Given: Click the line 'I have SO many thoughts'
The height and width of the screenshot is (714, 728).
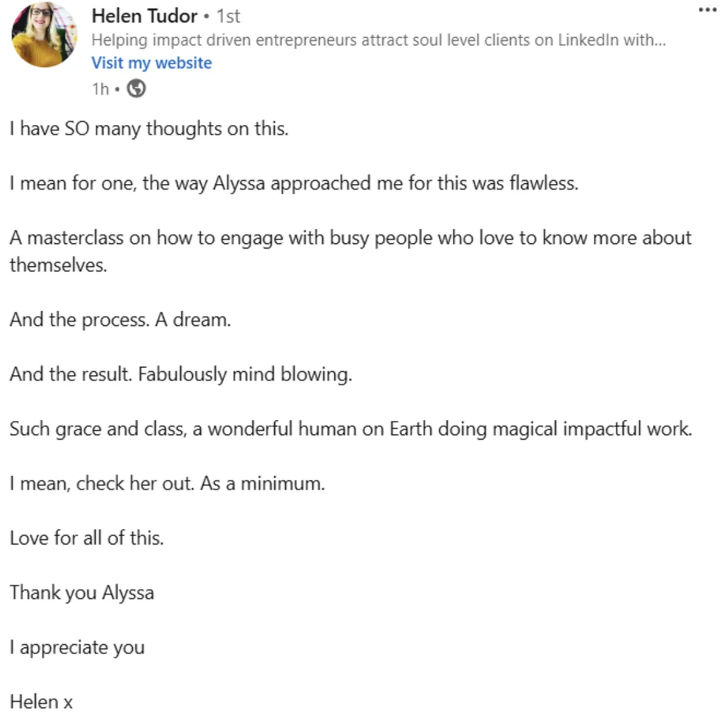Looking at the screenshot, I should tap(149, 129).
